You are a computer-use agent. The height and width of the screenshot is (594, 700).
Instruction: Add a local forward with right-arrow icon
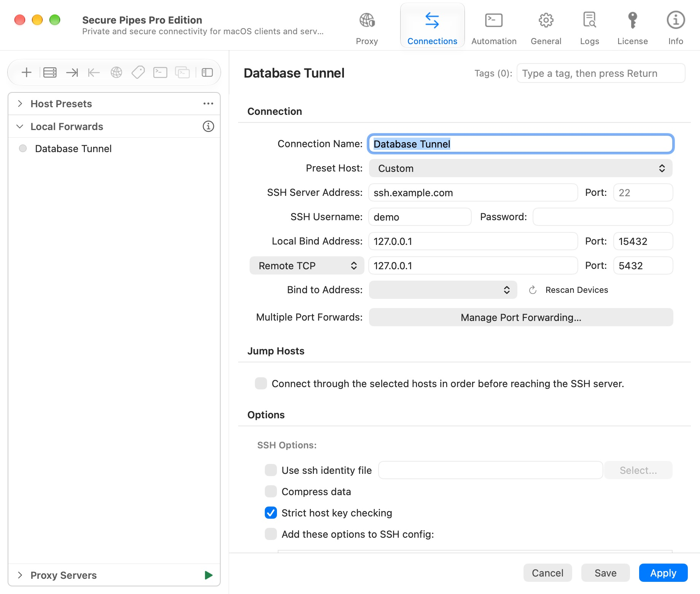tap(72, 72)
